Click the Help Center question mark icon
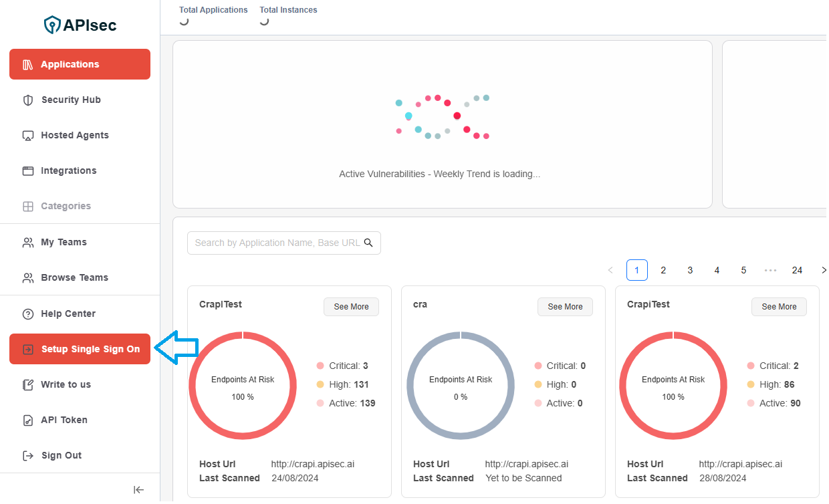This screenshot has height=504, width=829. 28,314
